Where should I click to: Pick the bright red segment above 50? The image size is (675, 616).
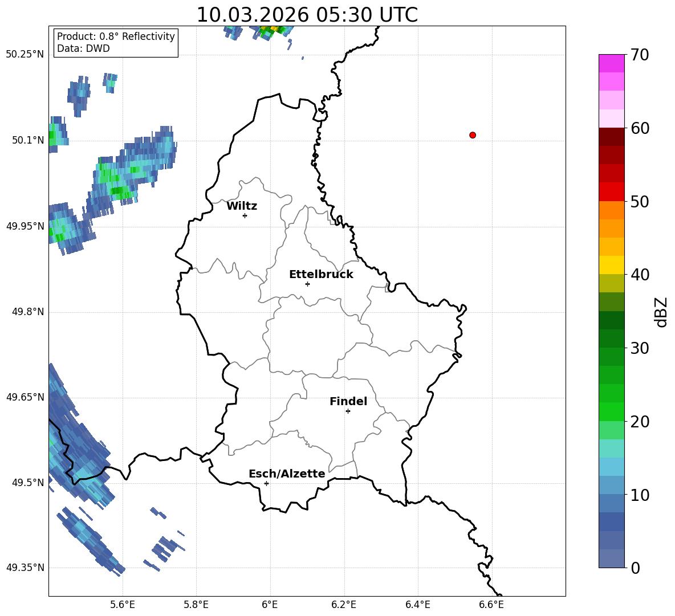(x=611, y=192)
